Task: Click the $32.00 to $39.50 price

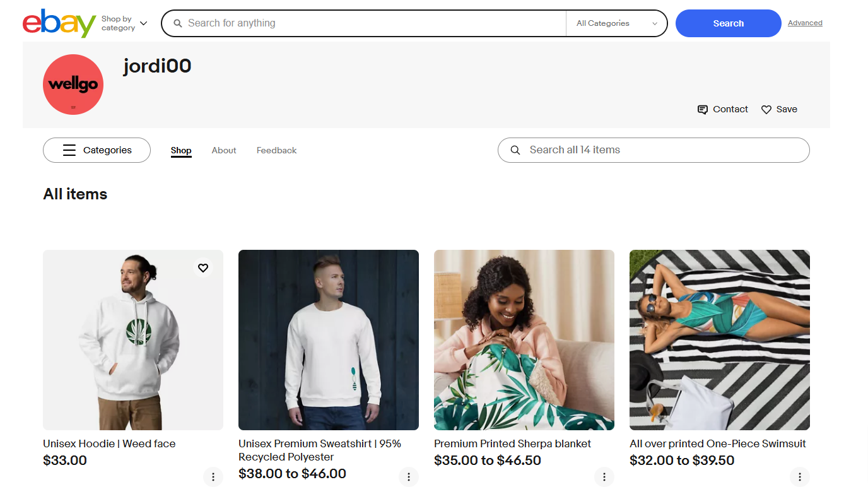Action: pyautogui.click(x=682, y=461)
